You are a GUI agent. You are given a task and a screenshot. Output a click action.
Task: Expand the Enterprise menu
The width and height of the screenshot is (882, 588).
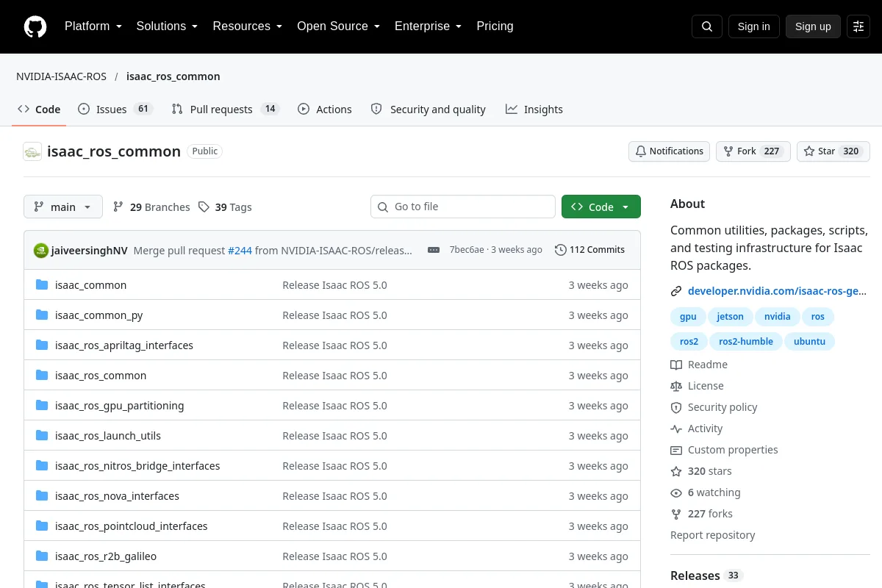(429, 26)
